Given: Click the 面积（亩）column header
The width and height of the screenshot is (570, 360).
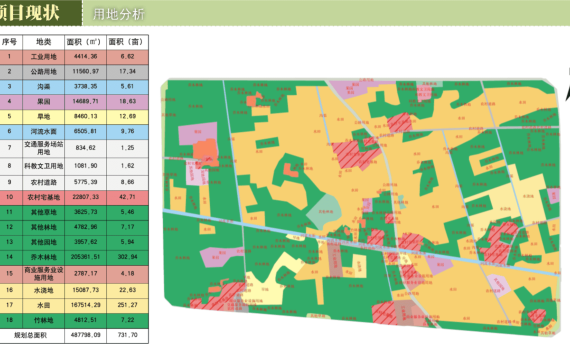Looking at the screenshot, I should coord(128,42).
